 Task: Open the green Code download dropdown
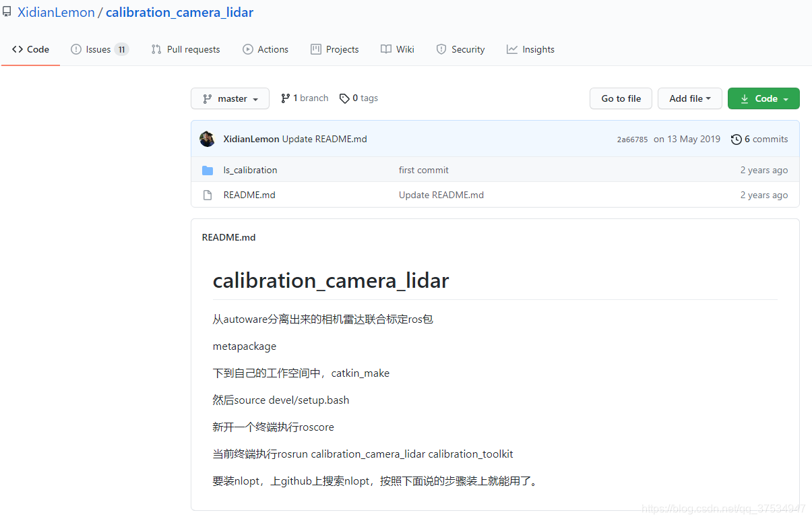(763, 98)
